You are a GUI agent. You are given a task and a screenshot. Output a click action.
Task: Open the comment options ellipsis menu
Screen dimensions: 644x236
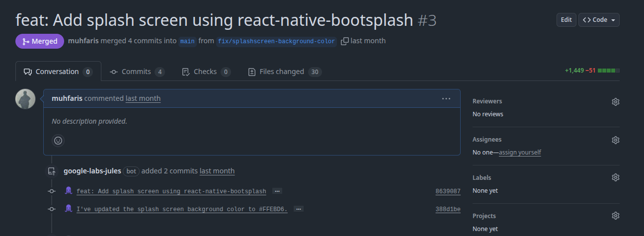pyautogui.click(x=446, y=98)
